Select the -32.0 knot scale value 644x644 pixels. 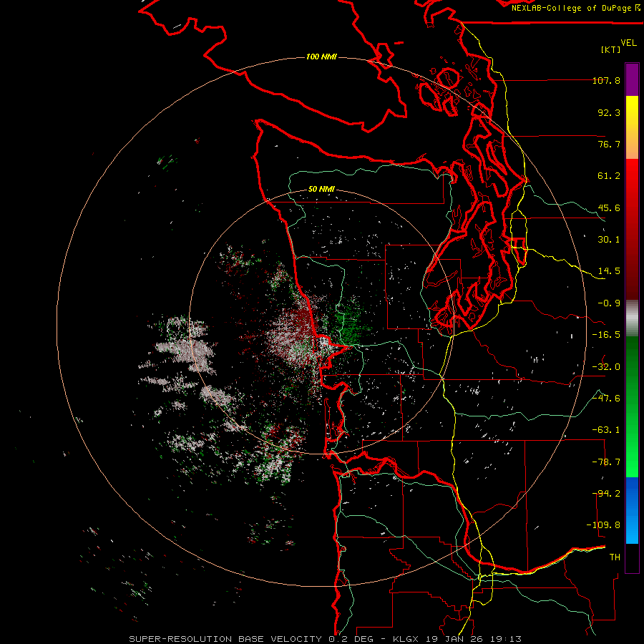pyautogui.click(x=606, y=367)
